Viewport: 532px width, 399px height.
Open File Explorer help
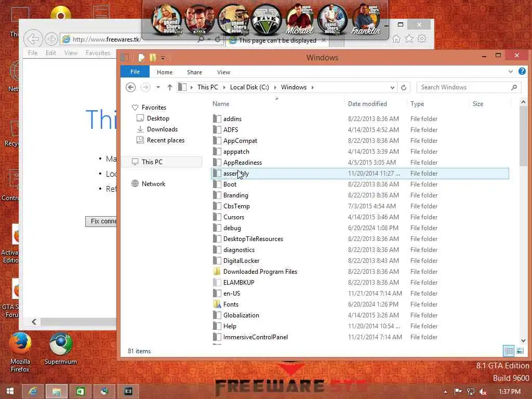tap(522, 71)
